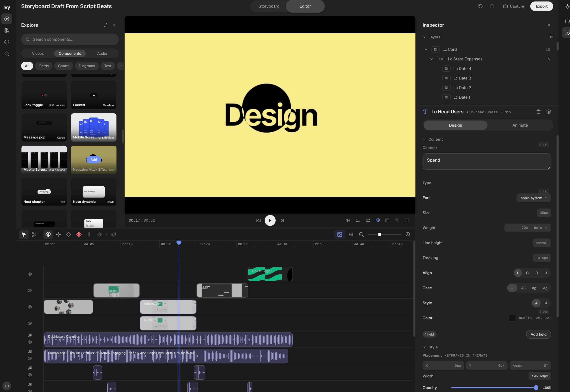The image size is (570, 392).
Task: Collapse the Lc State Expenses group
Action: 431,59
